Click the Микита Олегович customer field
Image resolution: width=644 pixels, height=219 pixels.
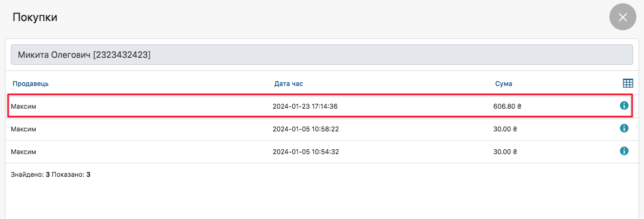pyautogui.click(x=321, y=55)
